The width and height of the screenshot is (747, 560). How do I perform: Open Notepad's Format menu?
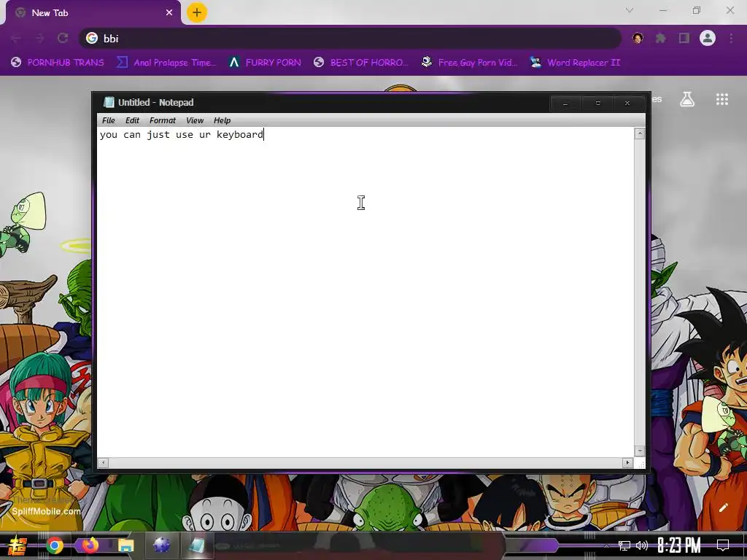(x=163, y=120)
